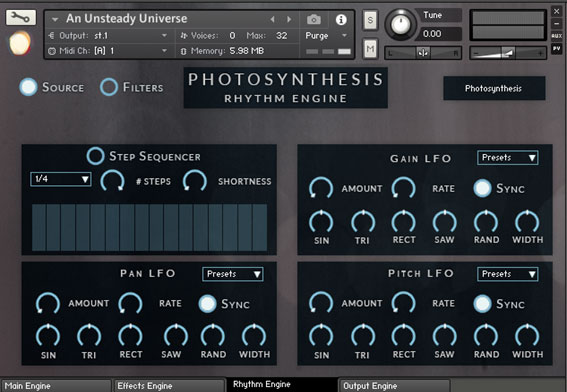567x392 pixels.
Task: Enable the Step Sequencer toggle
Action: pyautogui.click(x=95, y=156)
